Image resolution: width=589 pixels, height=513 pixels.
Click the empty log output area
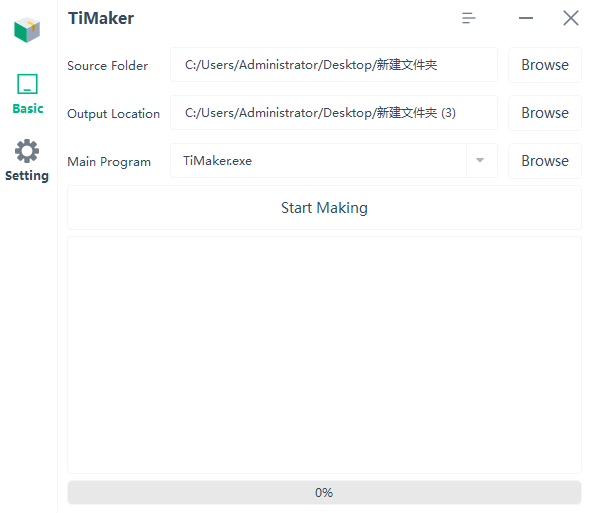[x=325, y=355]
